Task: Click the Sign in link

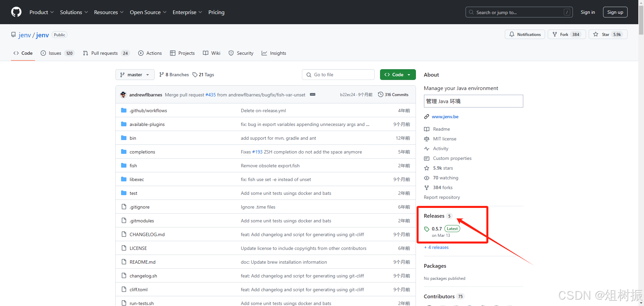Action: [x=588, y=12]
